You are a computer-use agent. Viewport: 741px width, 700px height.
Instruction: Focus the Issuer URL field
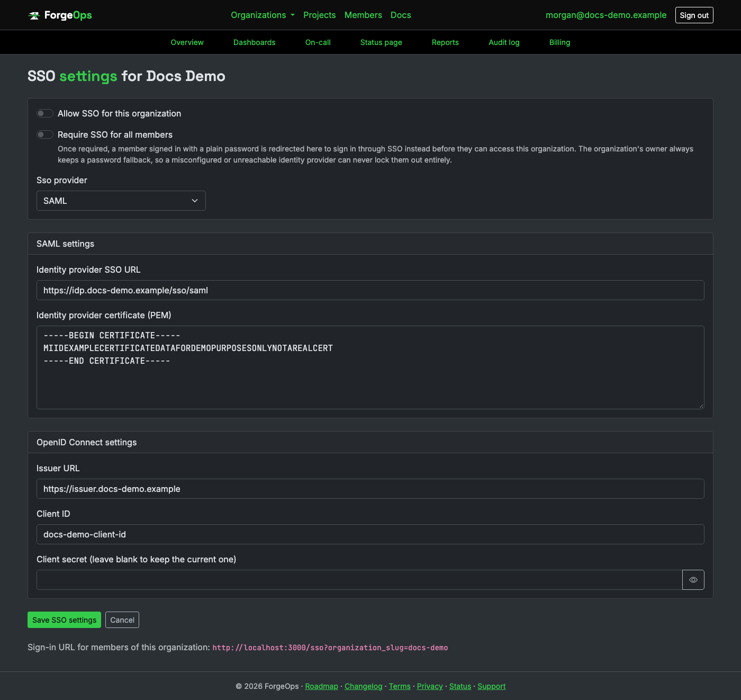point(370,489)
